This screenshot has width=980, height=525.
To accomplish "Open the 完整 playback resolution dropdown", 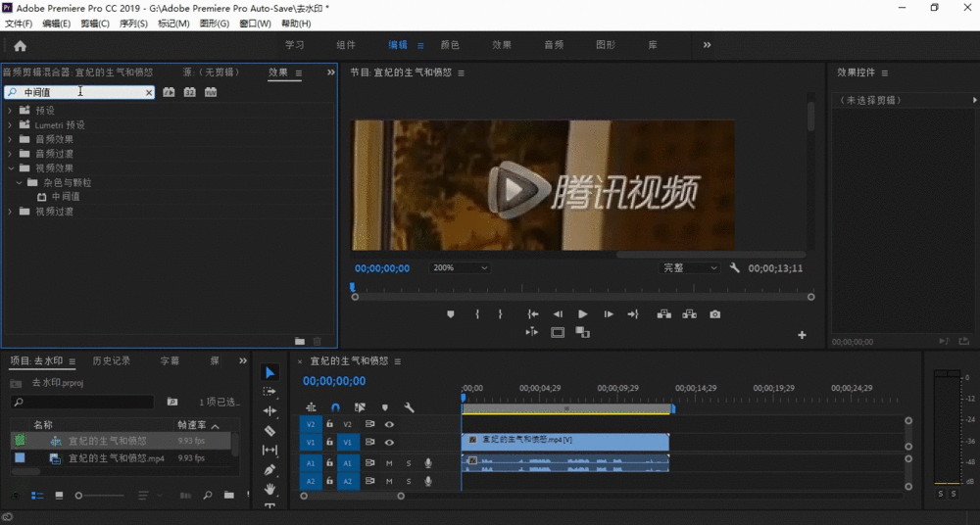I will click(689, 267).
